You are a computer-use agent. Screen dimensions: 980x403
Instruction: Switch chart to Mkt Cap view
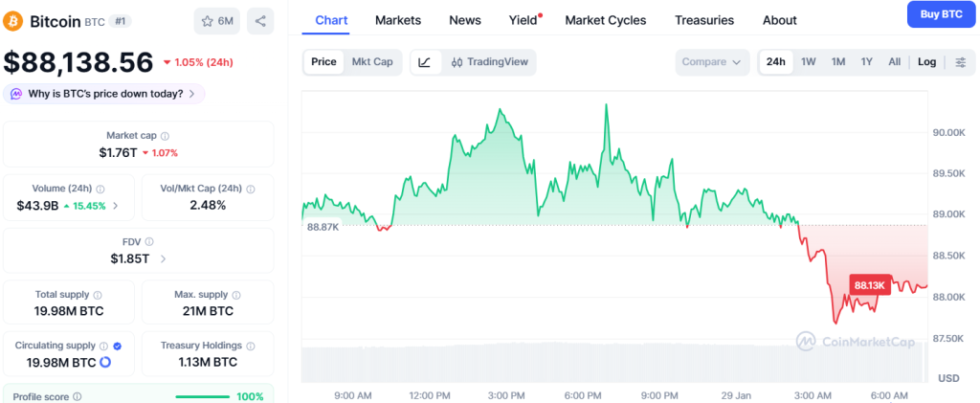coord(372,62)
